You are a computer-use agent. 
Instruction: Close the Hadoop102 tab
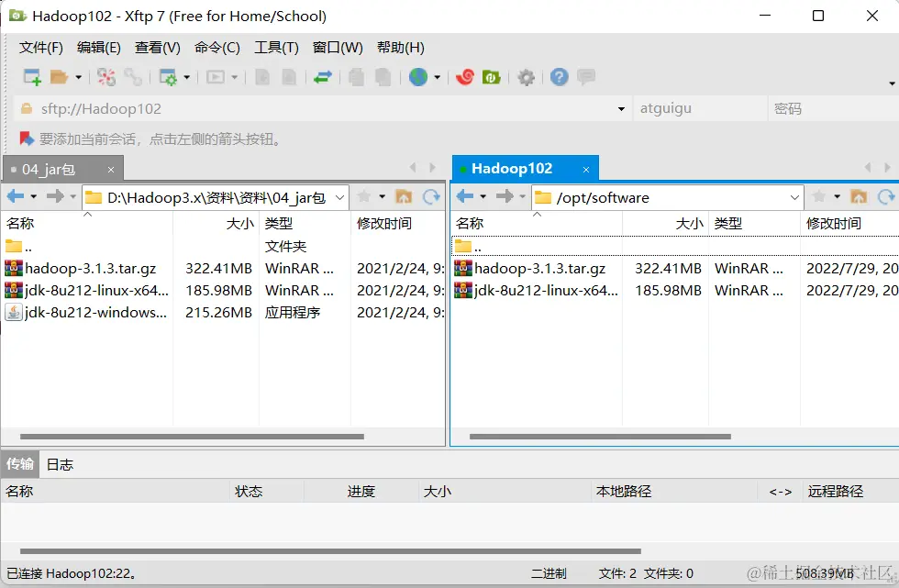(x=586, y=169)
